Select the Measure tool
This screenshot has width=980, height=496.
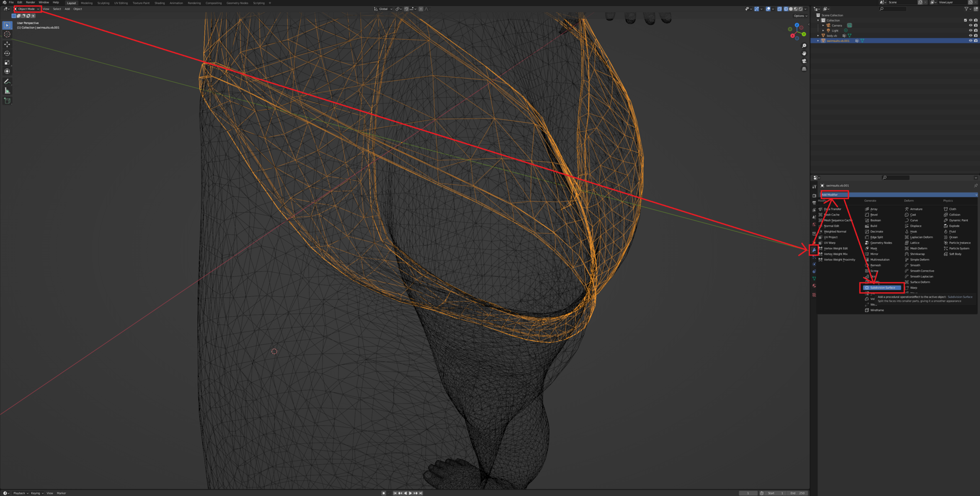coord(7,91)
